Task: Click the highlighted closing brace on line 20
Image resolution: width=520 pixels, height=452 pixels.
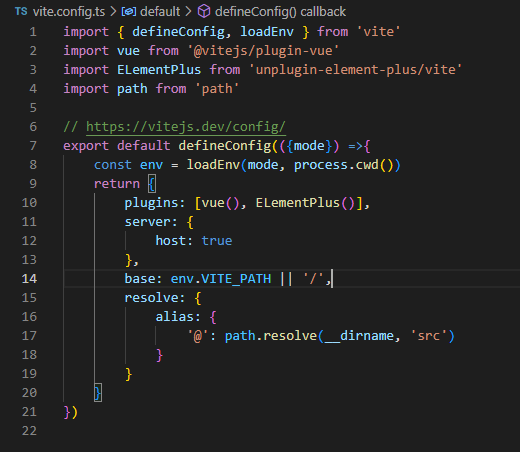Action: pos(98,393)
